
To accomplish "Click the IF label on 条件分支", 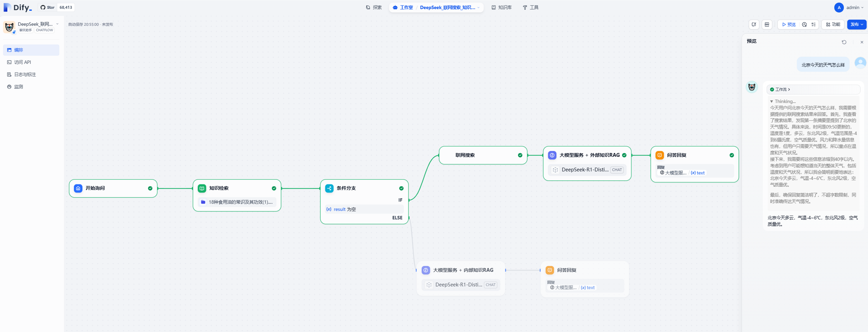I will click(400, 200).
